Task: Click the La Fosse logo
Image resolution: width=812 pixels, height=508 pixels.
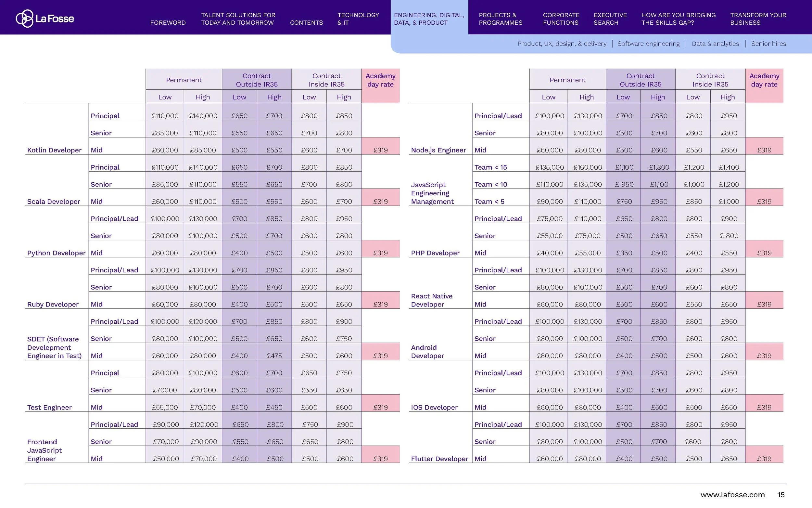Action: [44, 19]
